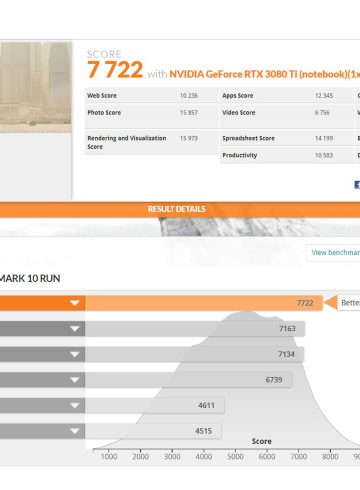Click the Productivity score row
Image resolution: width=360 pixels, height=490 pixels.
[287, 155]
